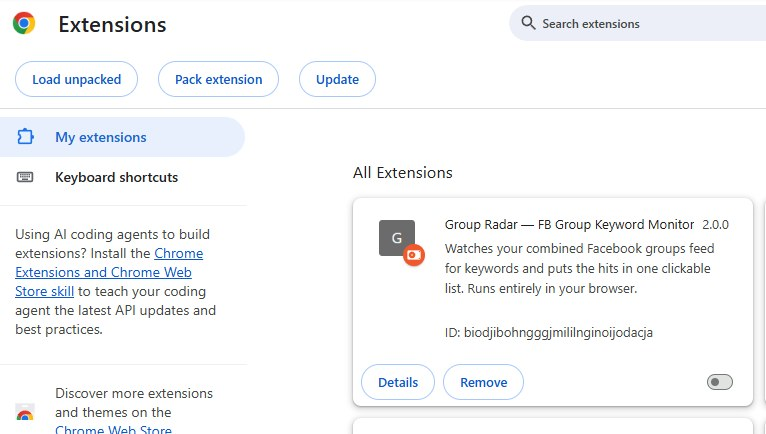The width and height of the screenshot is (766, 434).
Task: Open the My extensions section
Action: 122,137
